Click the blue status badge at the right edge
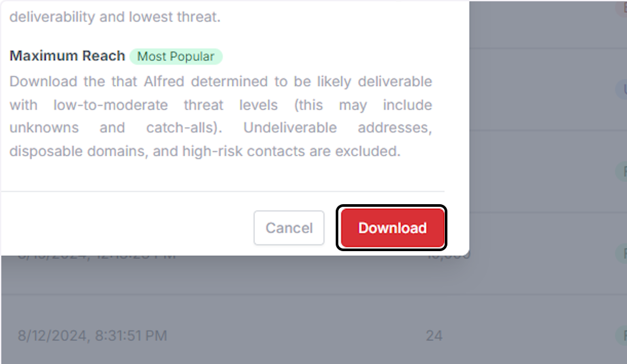The height and width of the screenshot is (364, 627). [621, 89]
